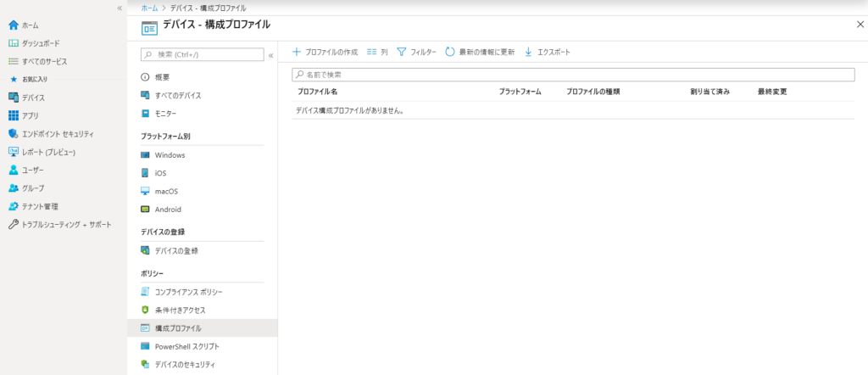Open the フィルター (Filter) option
Image resolution: width=868 pixels, height=375 pixels.
(417, 52)
